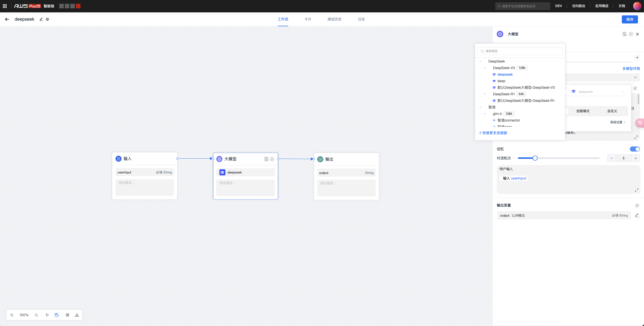Collapse the DeepSeek-V3 model group
The image size is (644, 326).
(x=485, y=68)
